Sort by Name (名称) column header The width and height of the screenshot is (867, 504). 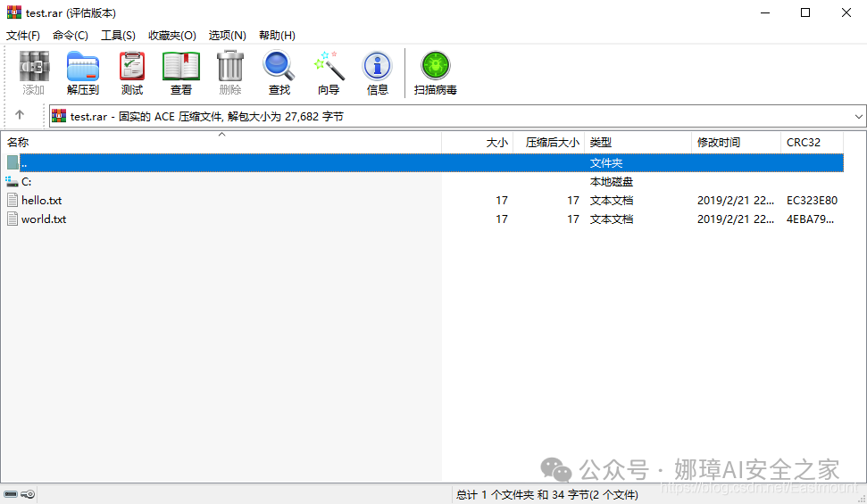pos(221,143)
